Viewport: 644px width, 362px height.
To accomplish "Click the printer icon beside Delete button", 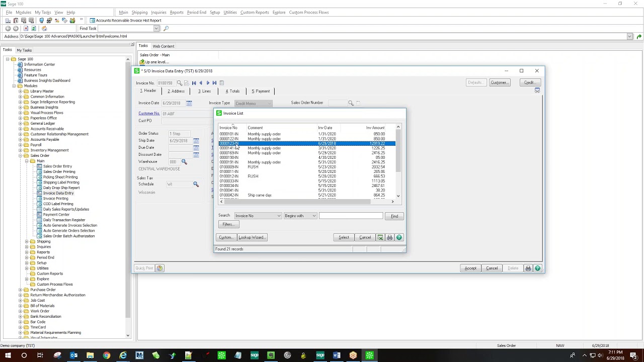I will pyautogui.click(x=528, y=268).
